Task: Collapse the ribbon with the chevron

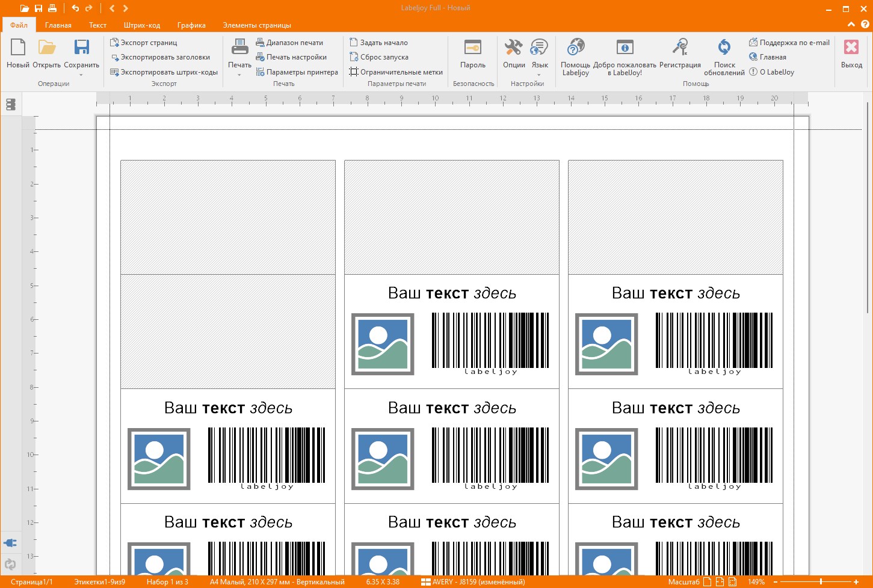Action: pyautogui.click(x=851, y=25)
